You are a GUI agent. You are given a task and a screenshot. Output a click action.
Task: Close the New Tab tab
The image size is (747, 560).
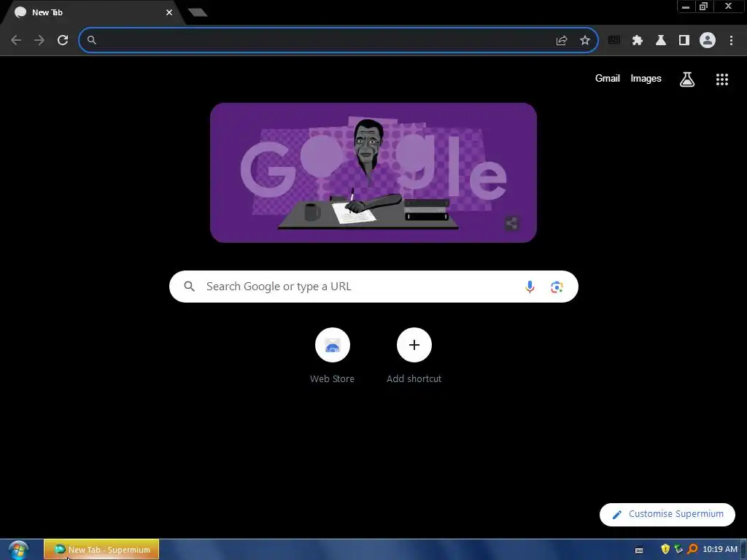point(169,12)
